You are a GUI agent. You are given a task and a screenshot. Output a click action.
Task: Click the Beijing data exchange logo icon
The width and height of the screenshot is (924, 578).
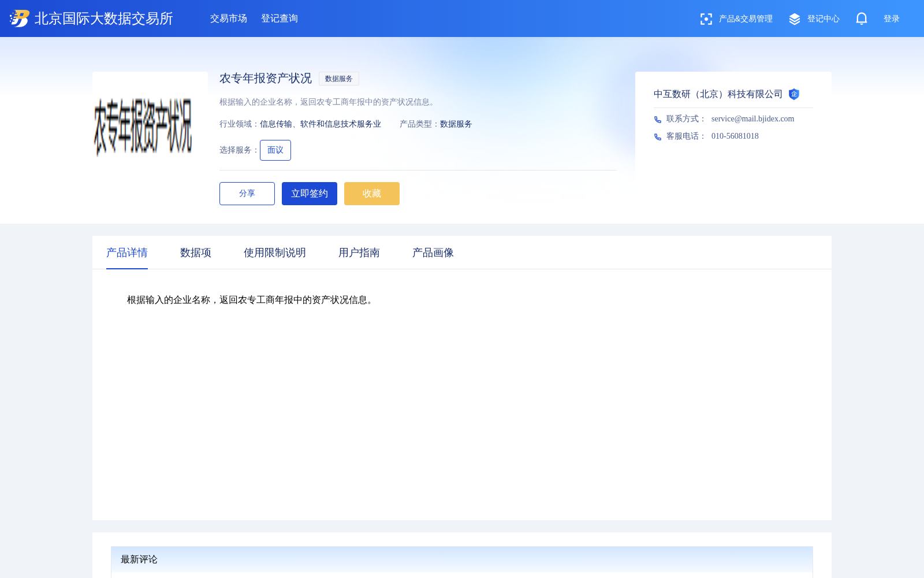coord(19,18)
